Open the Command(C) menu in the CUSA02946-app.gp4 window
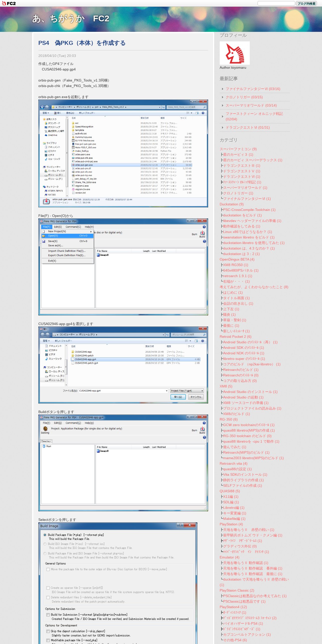Viewport: 322px width, 644px height. pyautogui.click(x=73, y=423)
